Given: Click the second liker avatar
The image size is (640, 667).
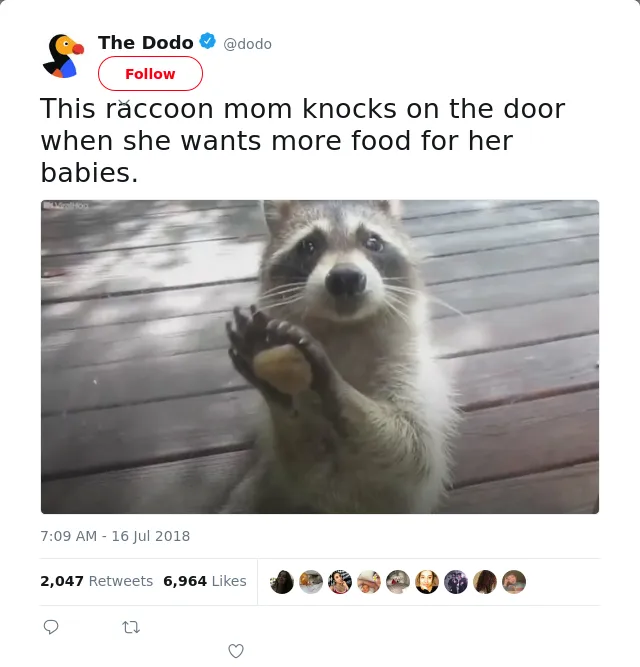Looking at the screenshot, I should pos(311,581).
